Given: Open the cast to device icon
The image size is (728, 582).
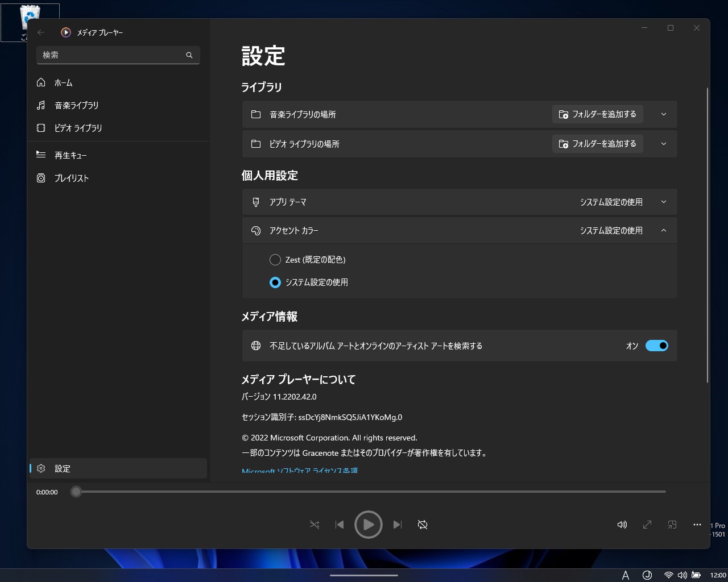Looking at the screenshot, I should coord(672,525).
